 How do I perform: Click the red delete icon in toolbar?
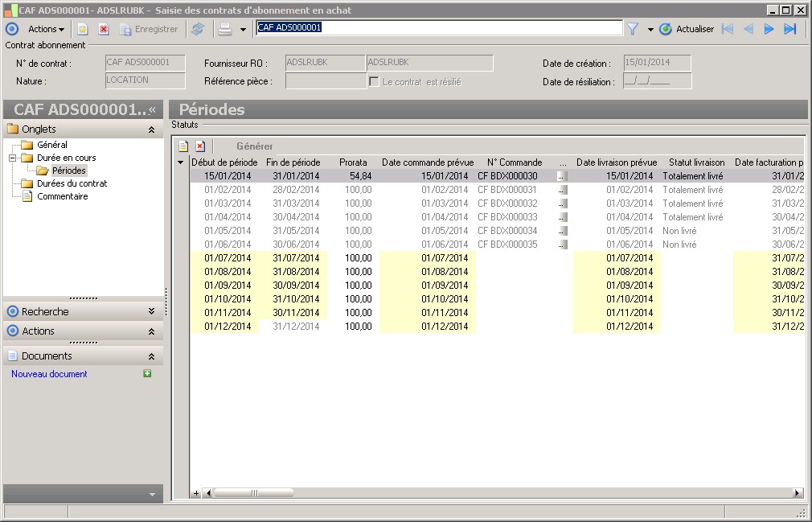(x=104, y=29)
